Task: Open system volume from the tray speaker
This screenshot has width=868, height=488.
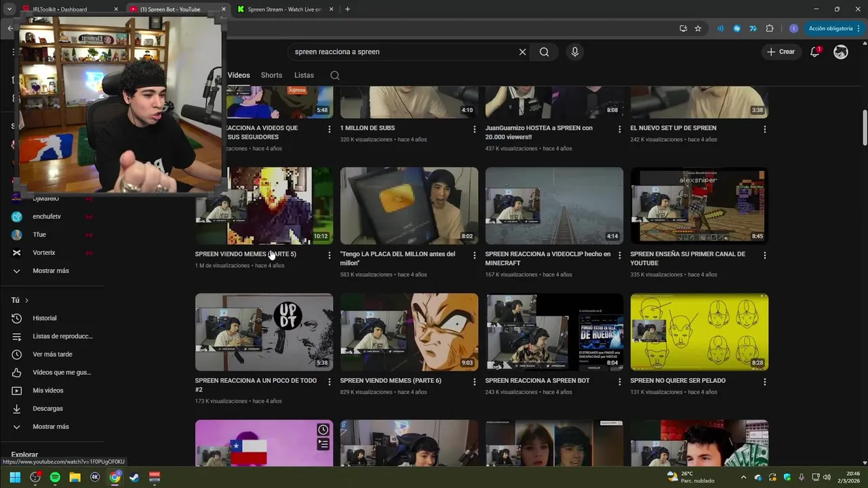Action: [x=827, y=477]
